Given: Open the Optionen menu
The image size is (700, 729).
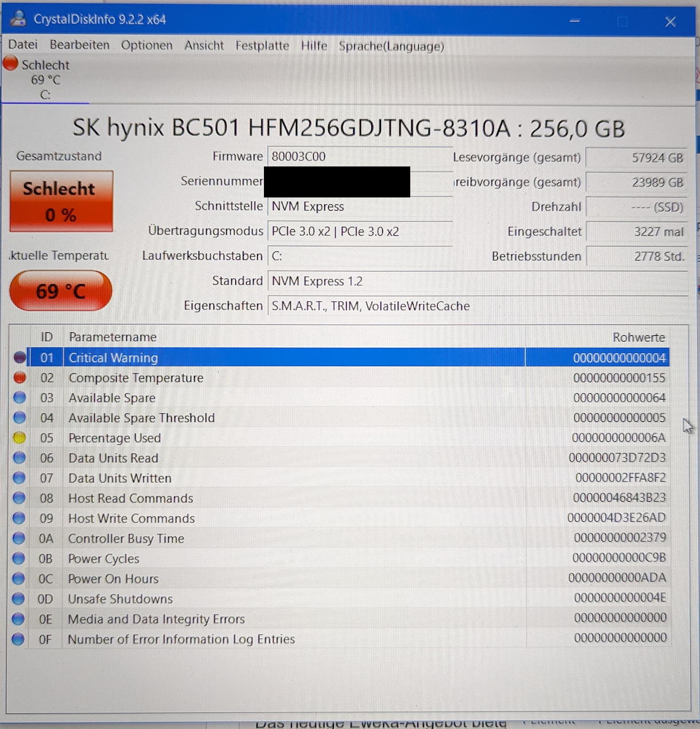Looking at the screenshot, I should tap(146, 45).
